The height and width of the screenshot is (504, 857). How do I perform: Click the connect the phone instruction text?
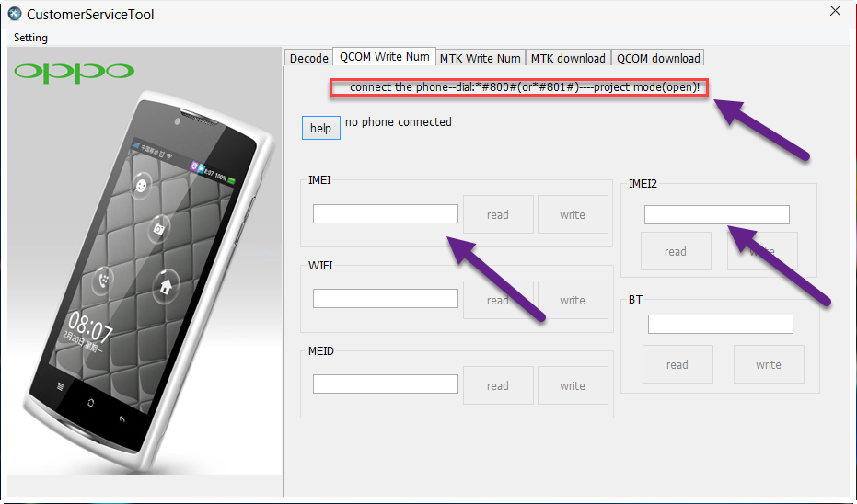click(525, 87)
